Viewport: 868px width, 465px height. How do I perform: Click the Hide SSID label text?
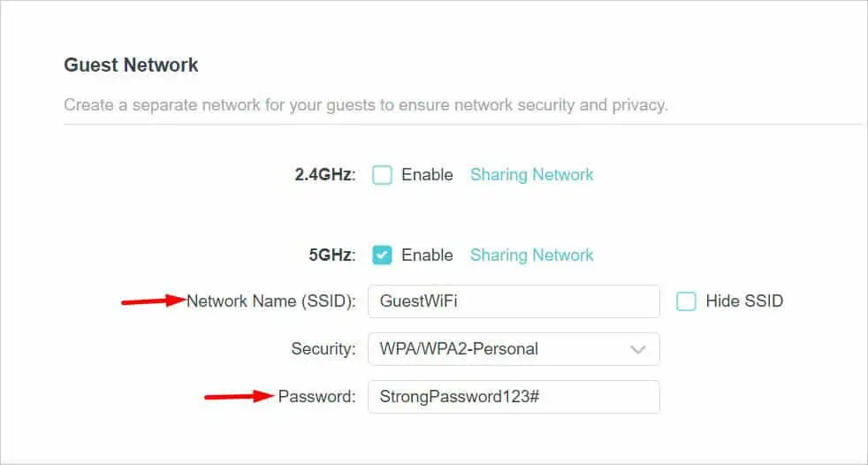743,301
